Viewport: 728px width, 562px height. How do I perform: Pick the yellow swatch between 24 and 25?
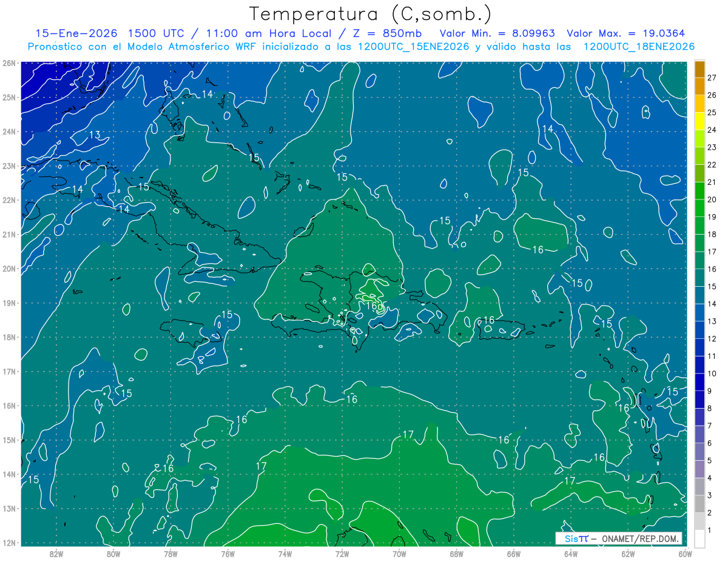pyautogui.click(x=699, y=121)
